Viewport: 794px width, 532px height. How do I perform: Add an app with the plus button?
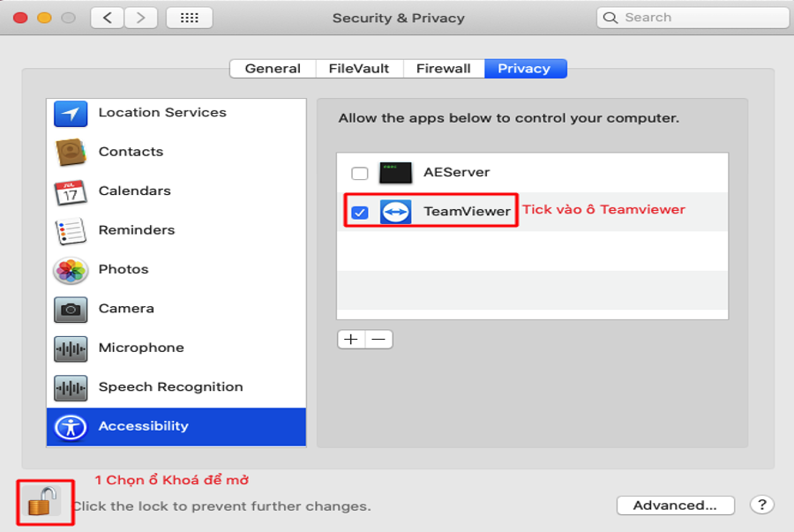tap(351, 339)
